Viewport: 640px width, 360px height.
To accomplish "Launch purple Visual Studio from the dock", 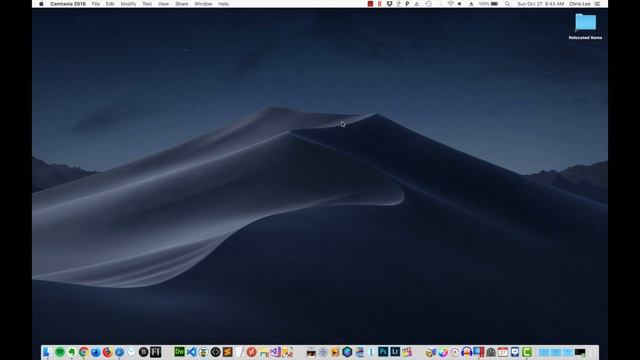I will point(276,352).
